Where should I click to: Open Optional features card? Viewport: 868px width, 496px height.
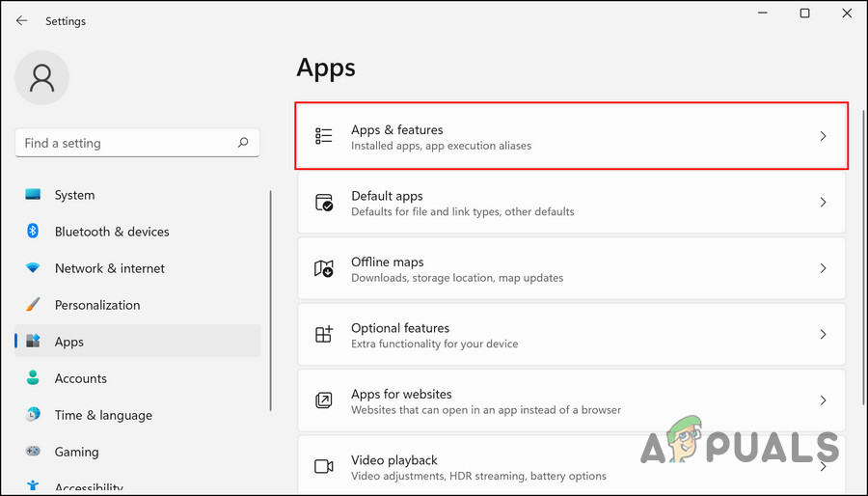coord(571,334)
